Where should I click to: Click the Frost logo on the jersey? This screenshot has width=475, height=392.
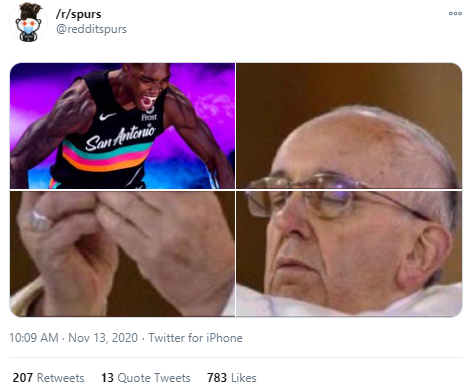click(x=149, y=114)
